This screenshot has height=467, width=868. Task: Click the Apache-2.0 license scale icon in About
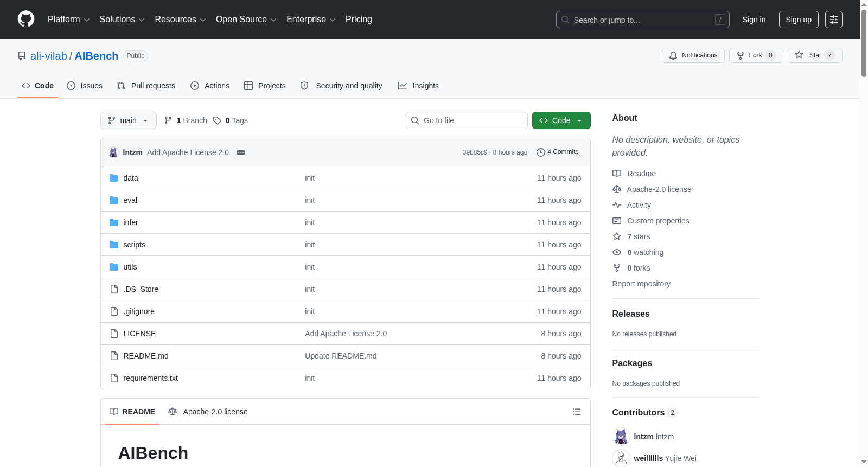[617, 189]
